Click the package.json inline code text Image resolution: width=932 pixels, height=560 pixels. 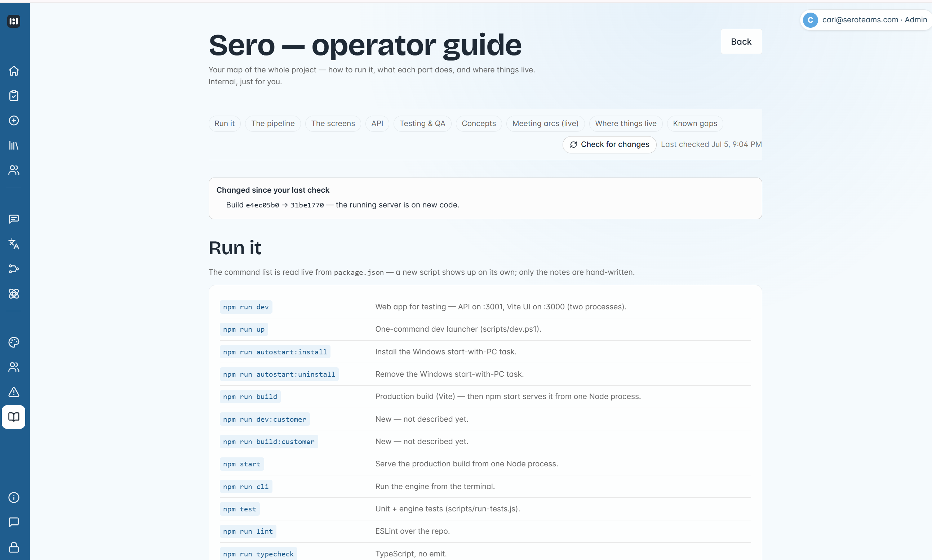pos(359,273)
